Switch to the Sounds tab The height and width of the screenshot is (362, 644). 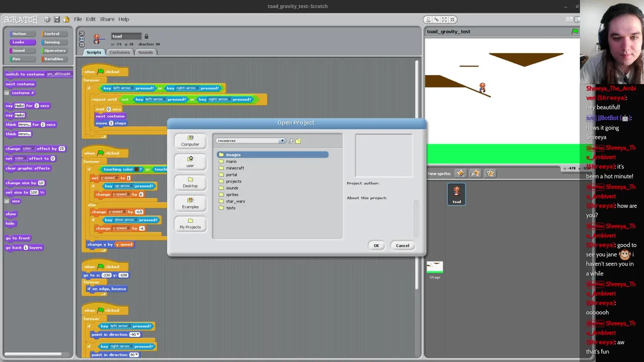[x=145, y=52]
